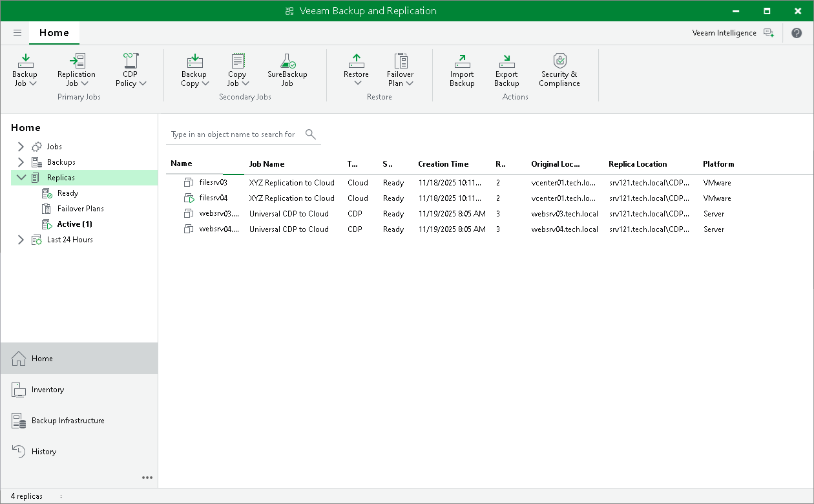
Task: Click the ellipsis button below History
Action: pos(147,478)
